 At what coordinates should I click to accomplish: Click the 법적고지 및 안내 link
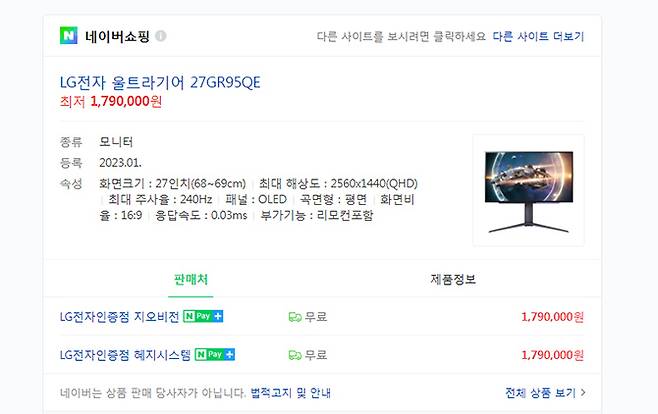pos(290,393)
